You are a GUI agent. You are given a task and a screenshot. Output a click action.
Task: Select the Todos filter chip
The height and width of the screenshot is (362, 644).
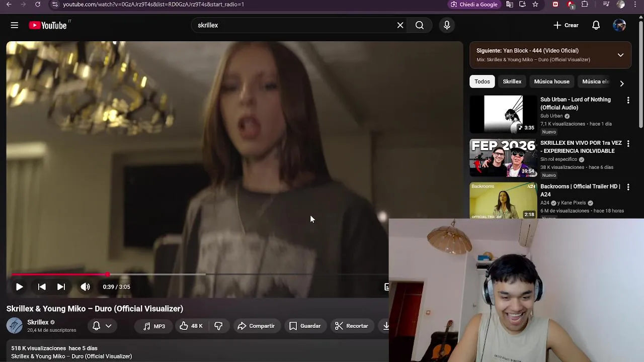[482, 81]
